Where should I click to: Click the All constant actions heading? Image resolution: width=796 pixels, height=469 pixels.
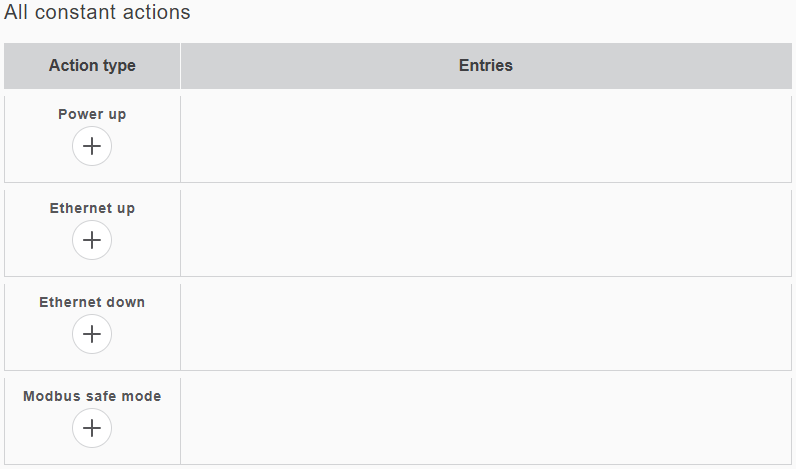[97, 13]
